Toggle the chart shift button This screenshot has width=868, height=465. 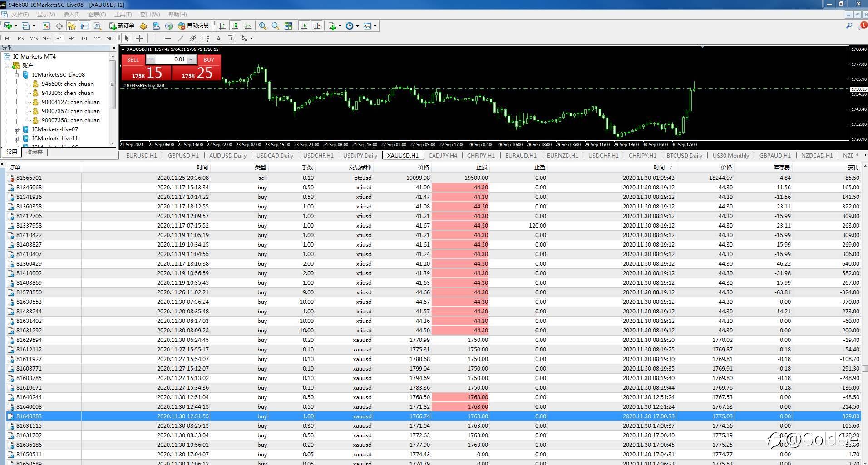317,26
